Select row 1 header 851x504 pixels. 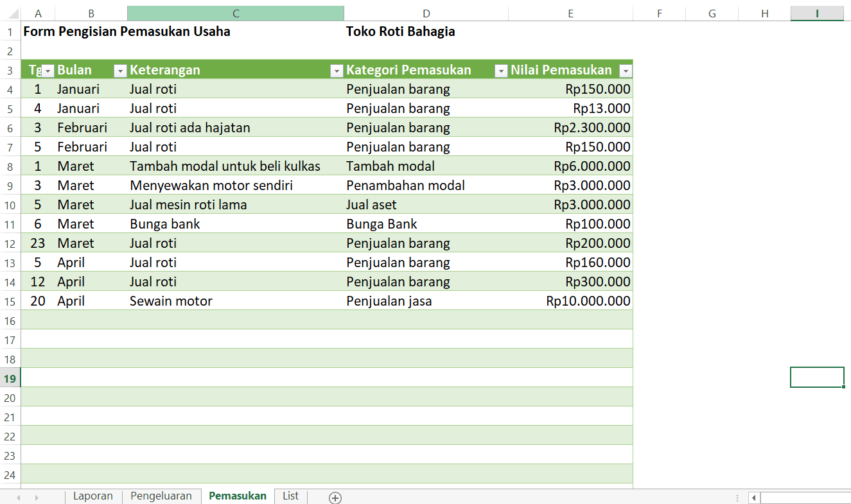pyautogui.click(x=10, y=31)
